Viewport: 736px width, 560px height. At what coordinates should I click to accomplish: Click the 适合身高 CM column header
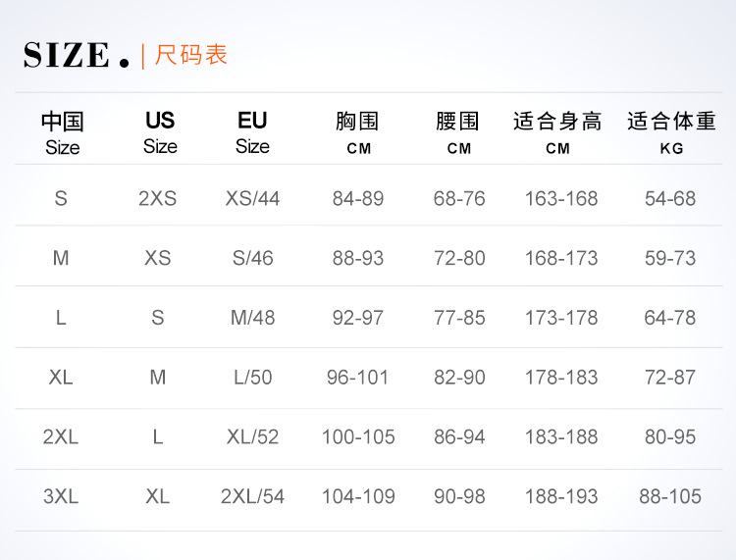click(x=557, y=133)
